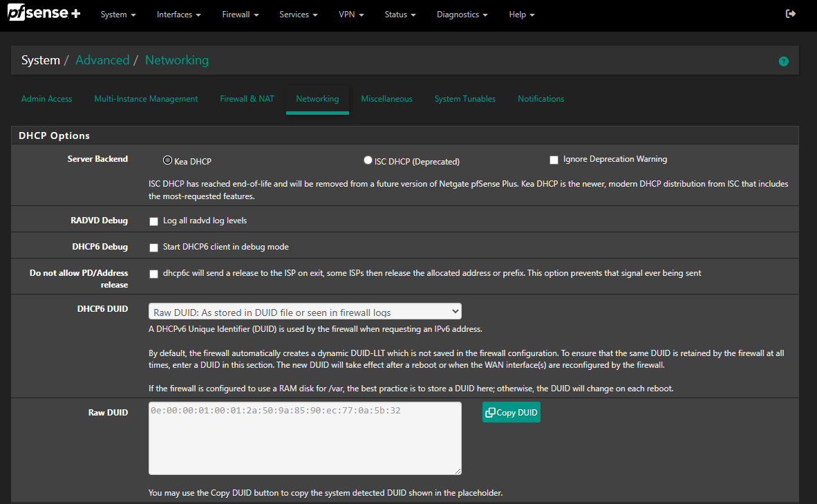Open the VPN menu

351,15
